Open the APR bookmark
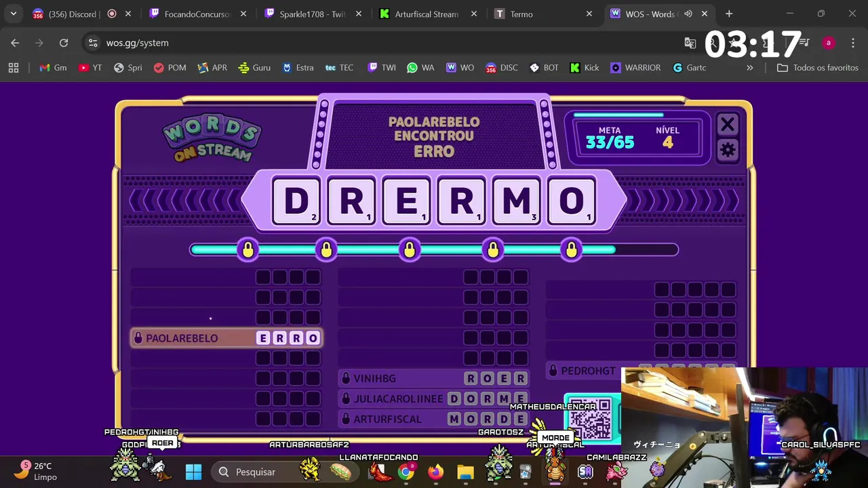 pos(212,68)
